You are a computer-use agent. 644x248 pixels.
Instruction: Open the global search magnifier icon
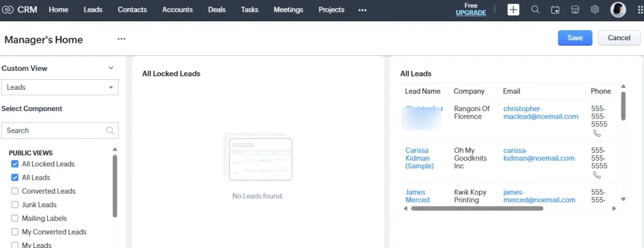[x=535, y=9]
